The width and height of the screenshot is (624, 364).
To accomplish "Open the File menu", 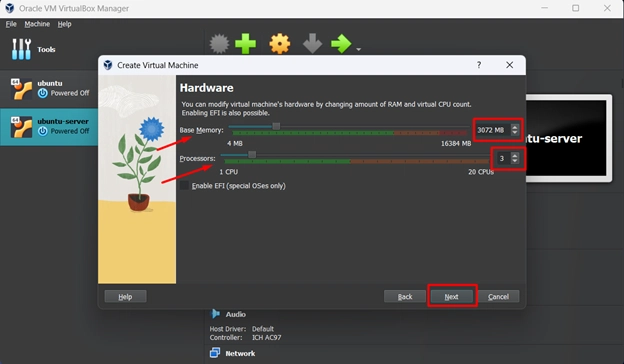I will (11, 24).
